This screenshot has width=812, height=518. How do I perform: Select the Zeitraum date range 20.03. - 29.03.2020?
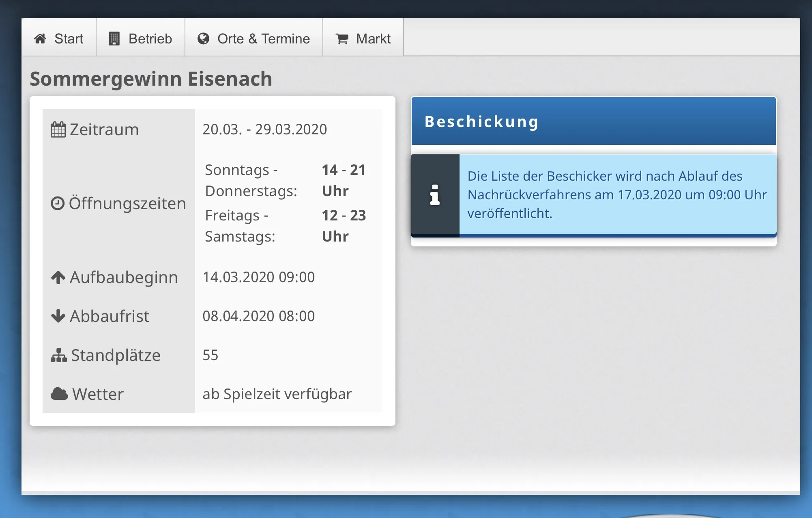264,129
